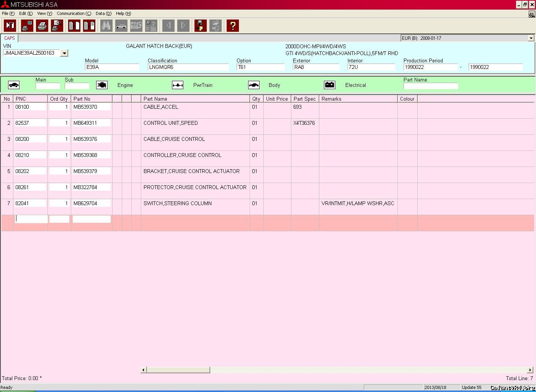This screenshot has height=392, width=536.
Task: Click the horizontal scrollbar right arrow
Action: (530, 370)
